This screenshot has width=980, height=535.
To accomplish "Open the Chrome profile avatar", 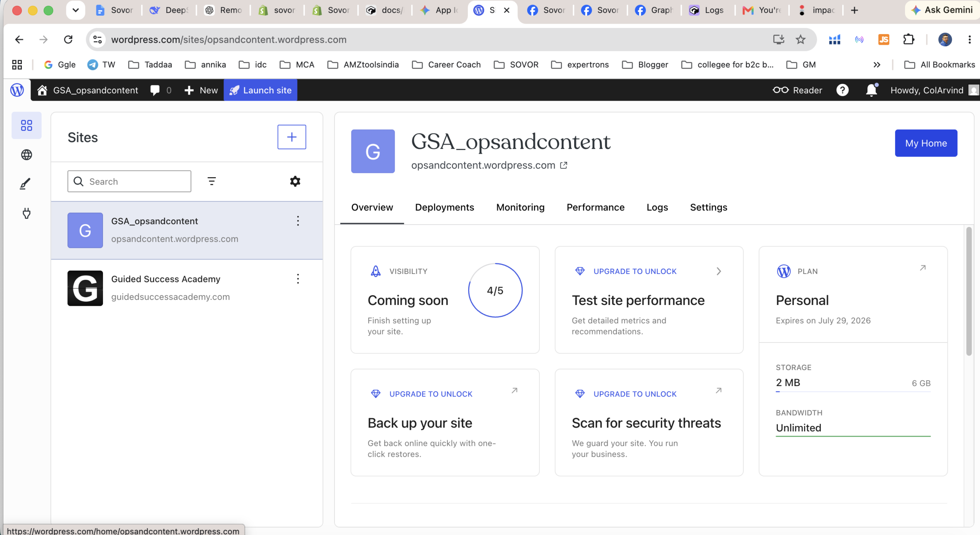I will pyautogui.click(x=945, y=39).
